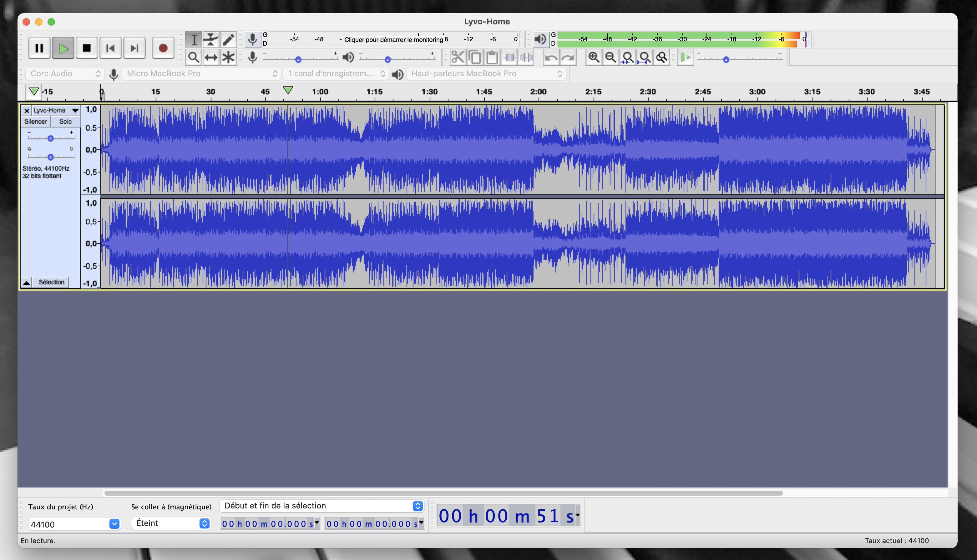Select the Envelope tool
This screenshot has width=977, height=560.
coord(211,39)
